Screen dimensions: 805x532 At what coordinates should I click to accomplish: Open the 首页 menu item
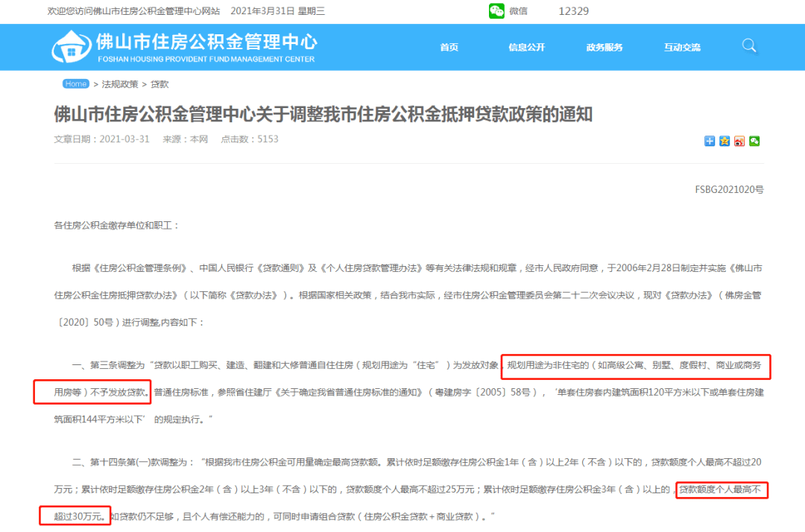449,47
